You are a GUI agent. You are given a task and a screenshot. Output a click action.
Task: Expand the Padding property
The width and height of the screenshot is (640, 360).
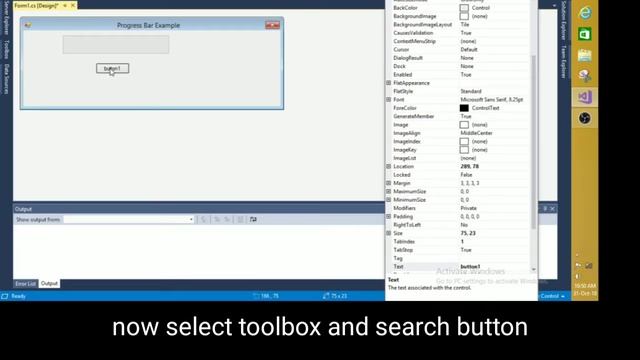[389, 217]
